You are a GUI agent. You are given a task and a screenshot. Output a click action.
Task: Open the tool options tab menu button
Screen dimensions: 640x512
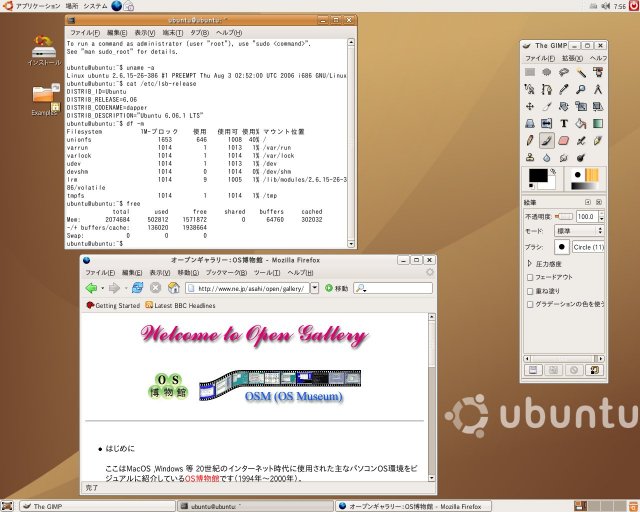click(x=588, y=202)
